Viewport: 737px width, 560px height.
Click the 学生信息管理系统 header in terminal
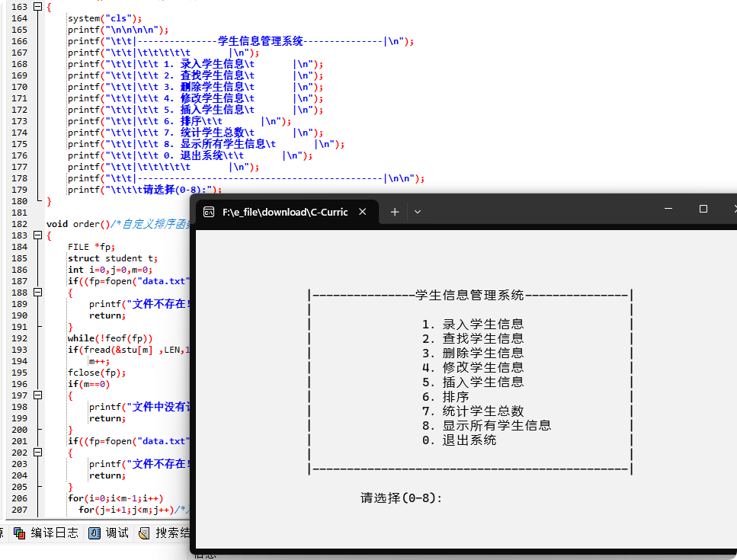pyautogui.click(x=469, y=295)
